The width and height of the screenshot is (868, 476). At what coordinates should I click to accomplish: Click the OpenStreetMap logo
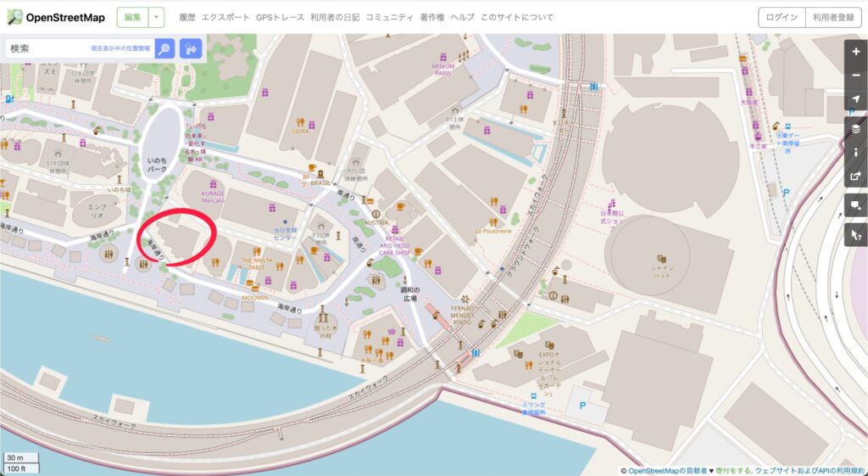[56, 17]
